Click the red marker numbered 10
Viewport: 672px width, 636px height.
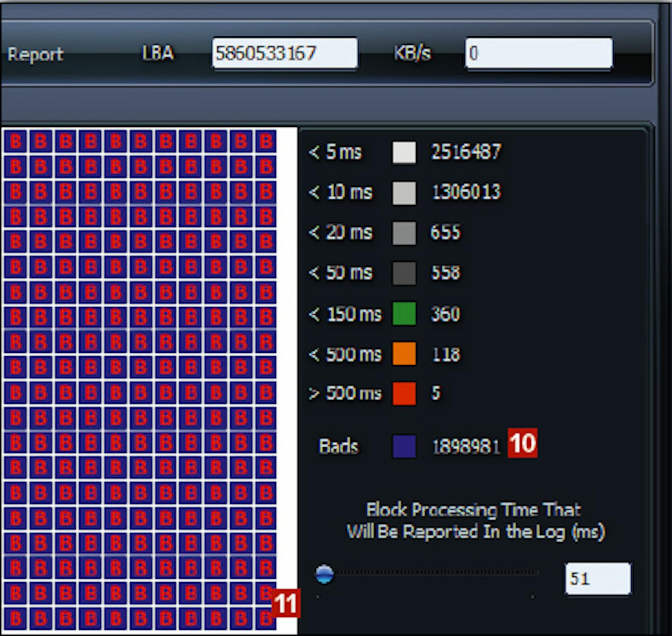(x=522, y=443)
